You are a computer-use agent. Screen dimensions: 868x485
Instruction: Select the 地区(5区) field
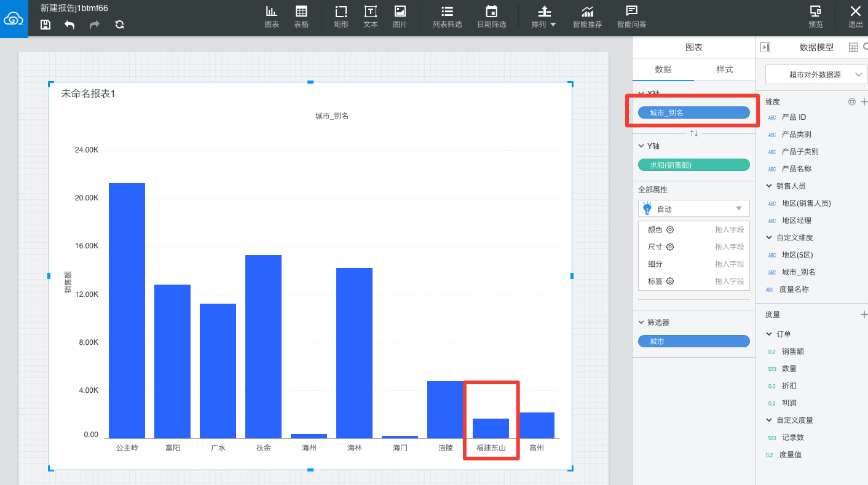[797, 254]
